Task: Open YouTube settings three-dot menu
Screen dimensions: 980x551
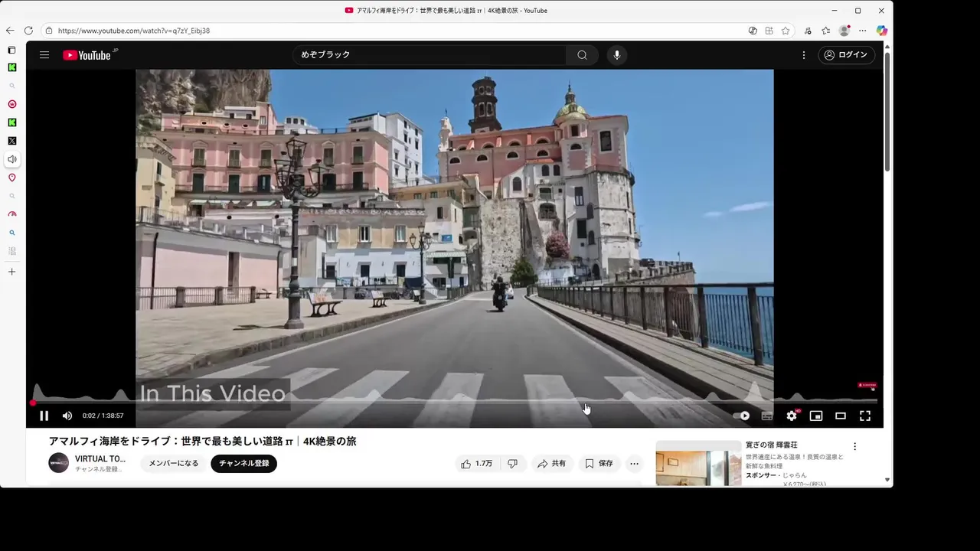Action: pos(804,55)
